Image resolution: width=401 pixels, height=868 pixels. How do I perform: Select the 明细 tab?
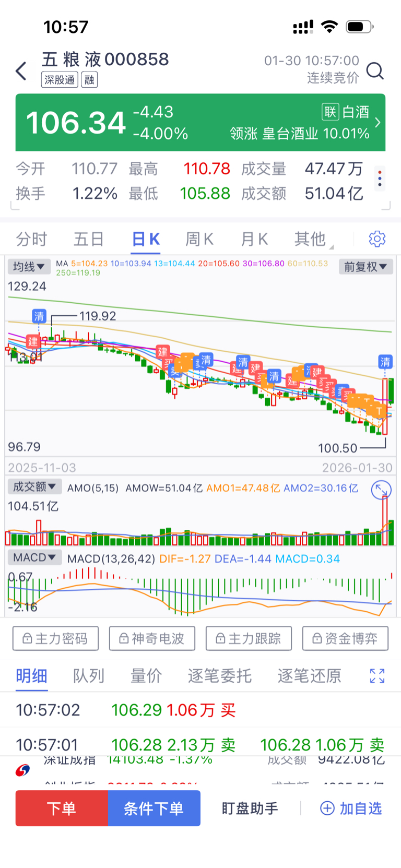coord(31,676)
